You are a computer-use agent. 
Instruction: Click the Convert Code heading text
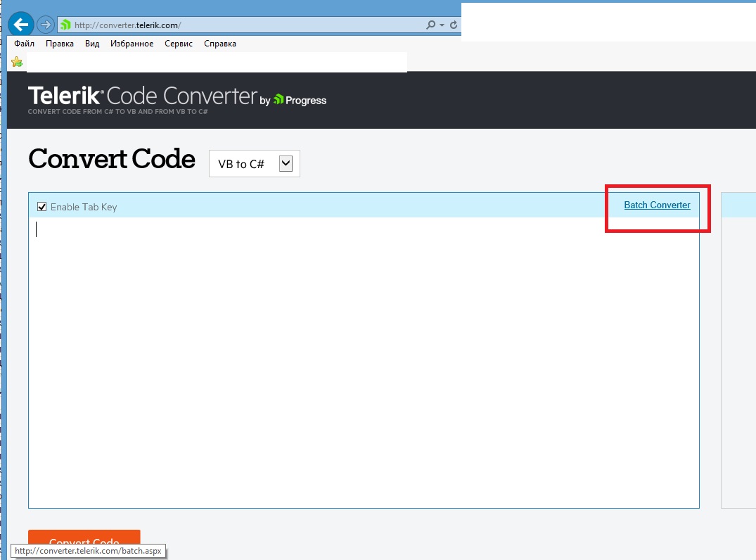tap(112, 159)
